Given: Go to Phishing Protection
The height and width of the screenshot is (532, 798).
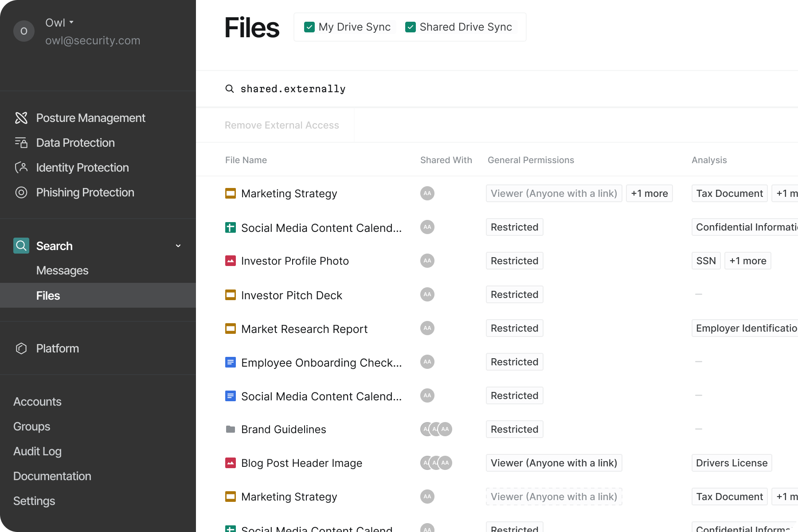Looking at the screenshot, I should coord(85,192).
